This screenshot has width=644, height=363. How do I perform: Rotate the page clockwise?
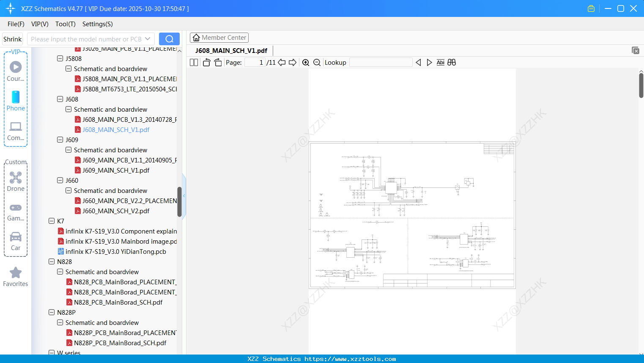coord(218,62)
